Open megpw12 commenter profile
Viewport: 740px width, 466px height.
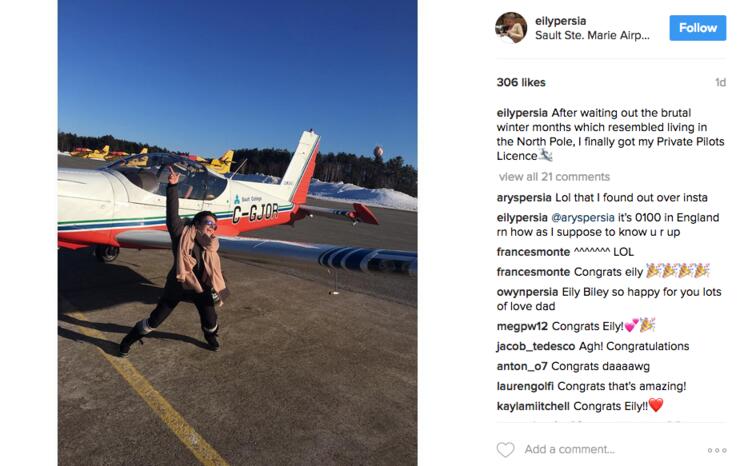522,326
